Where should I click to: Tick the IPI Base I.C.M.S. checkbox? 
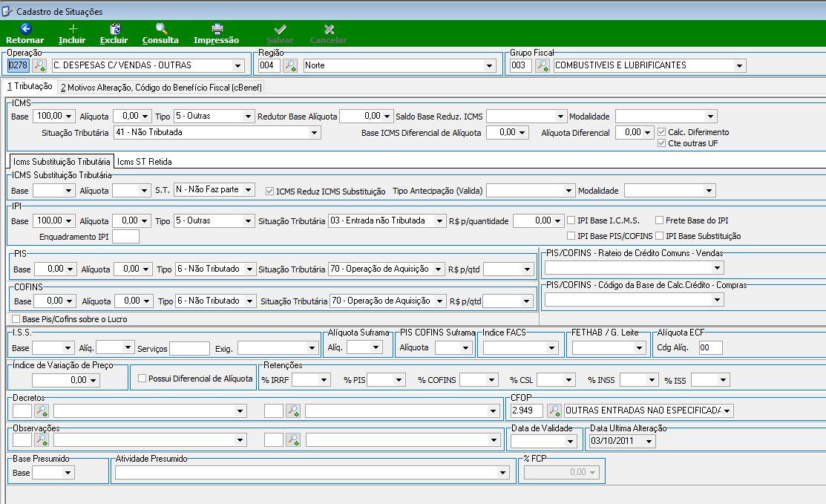coord(571,220)
